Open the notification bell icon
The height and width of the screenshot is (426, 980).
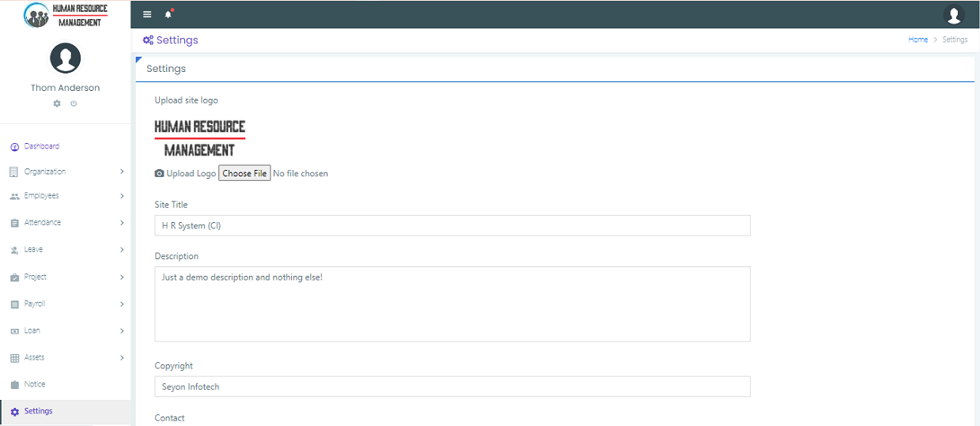[168, 14]
